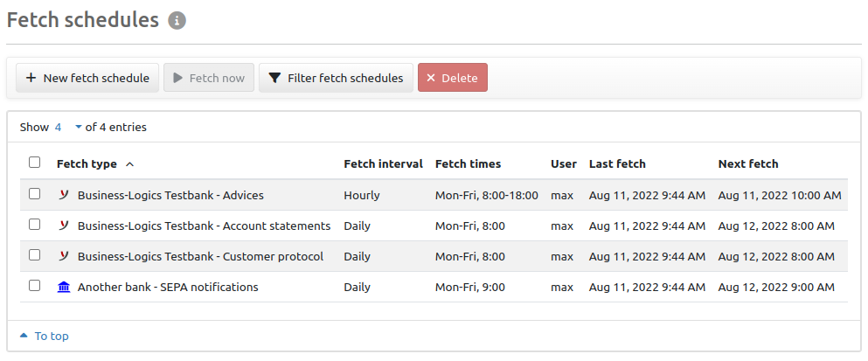Click the sort arrow next to Fetch type
The image size is (868, 361).
(x=130, y=164)
